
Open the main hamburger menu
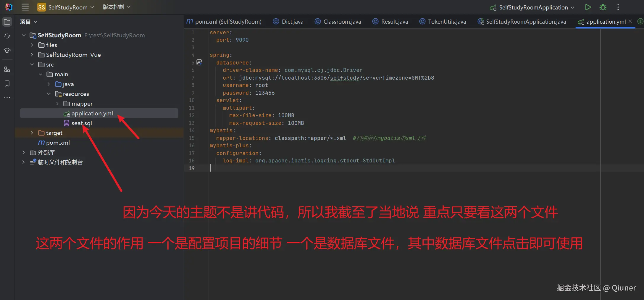coord(25,7)
